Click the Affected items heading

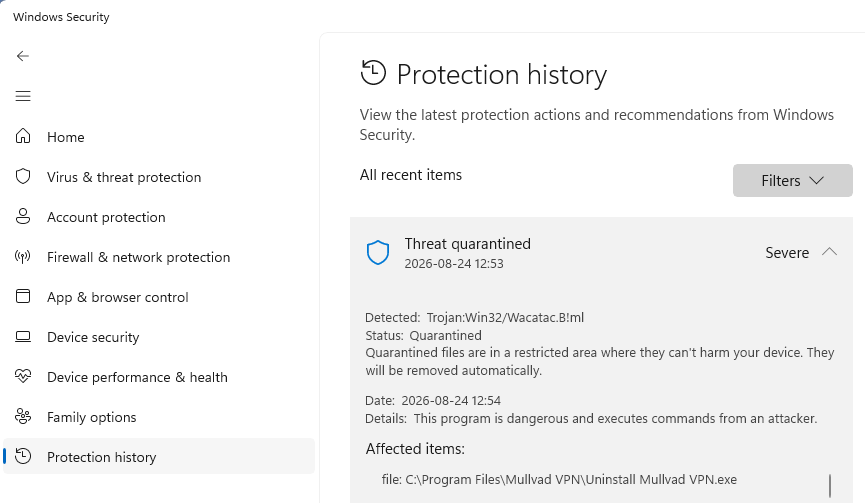415,449
